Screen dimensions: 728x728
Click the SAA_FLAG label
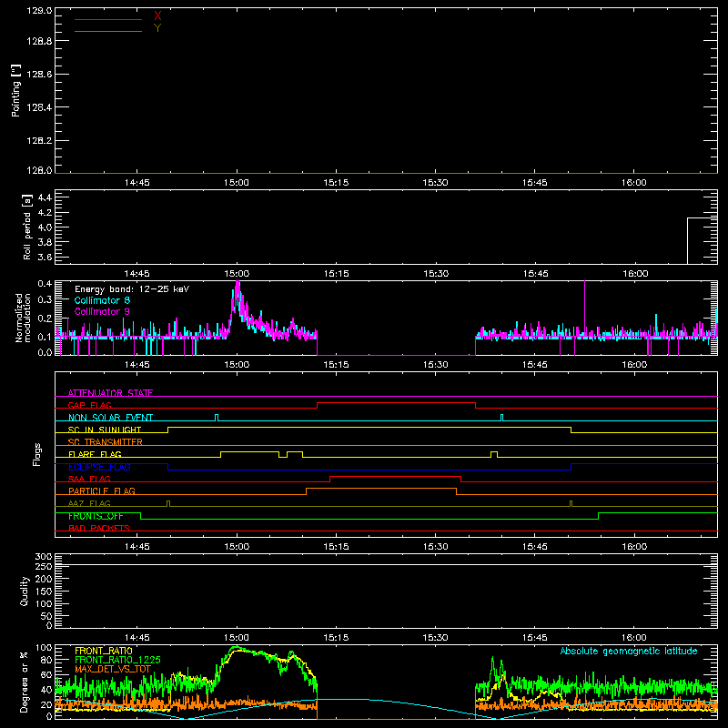(89, 479)
